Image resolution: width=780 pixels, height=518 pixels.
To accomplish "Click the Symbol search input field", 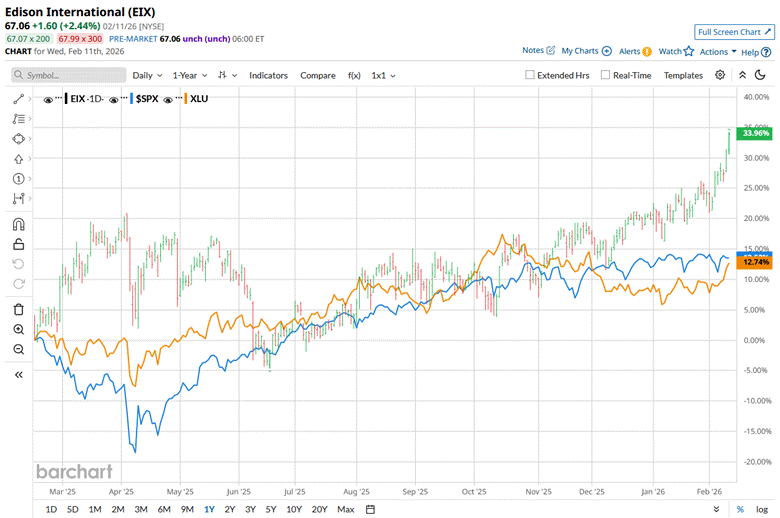I will [x=69, y=75].
